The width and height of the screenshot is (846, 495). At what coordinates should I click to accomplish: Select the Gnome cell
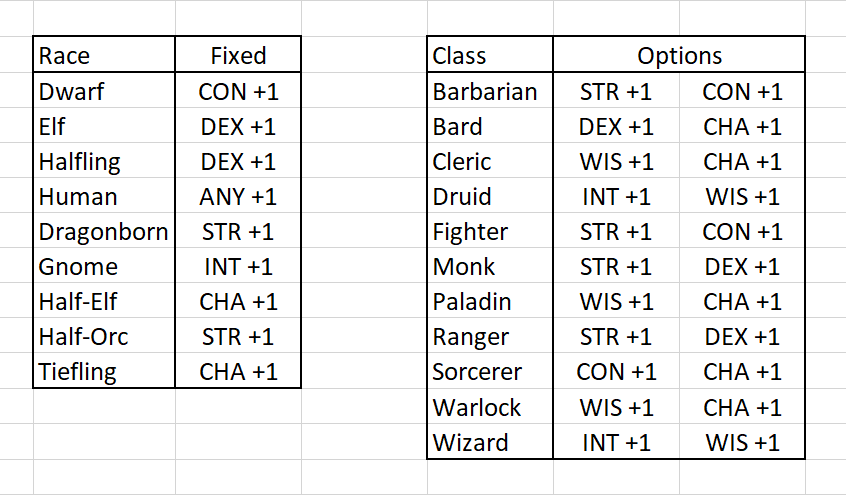click(104, 267)
